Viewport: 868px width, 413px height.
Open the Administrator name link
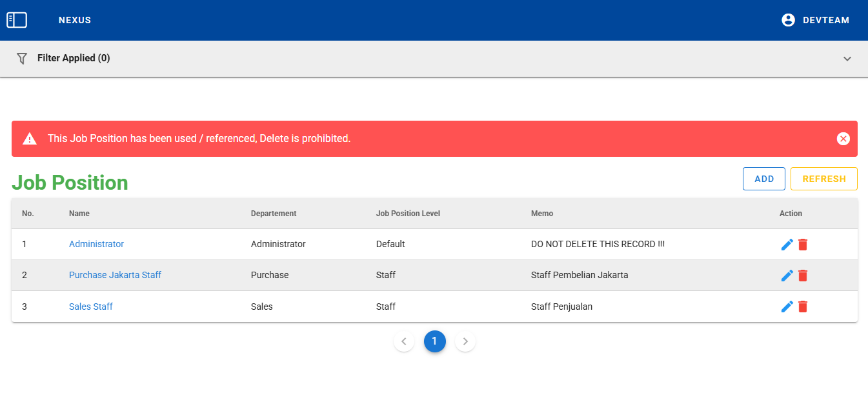tap(96, 244)
